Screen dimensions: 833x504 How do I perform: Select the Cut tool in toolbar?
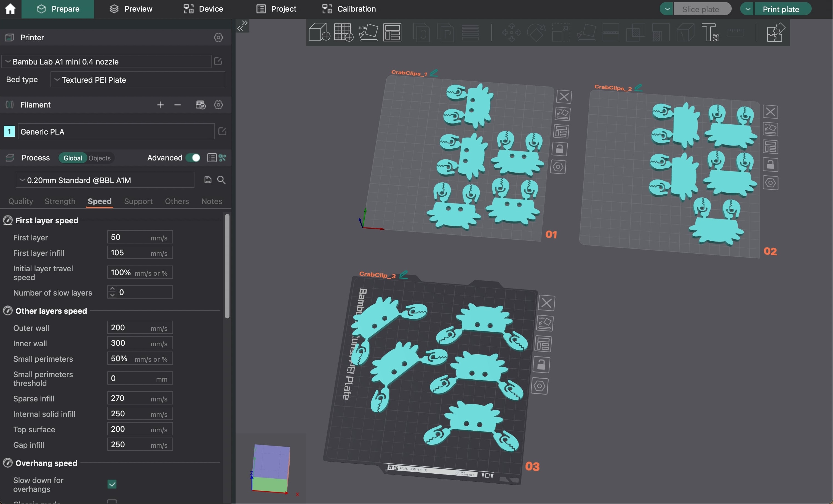[x=611, y=33]
